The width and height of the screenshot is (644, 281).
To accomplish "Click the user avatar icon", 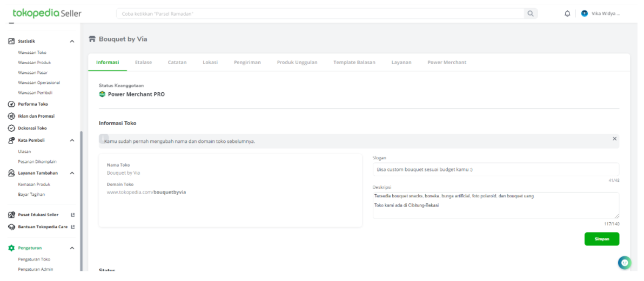I will 585,13.
